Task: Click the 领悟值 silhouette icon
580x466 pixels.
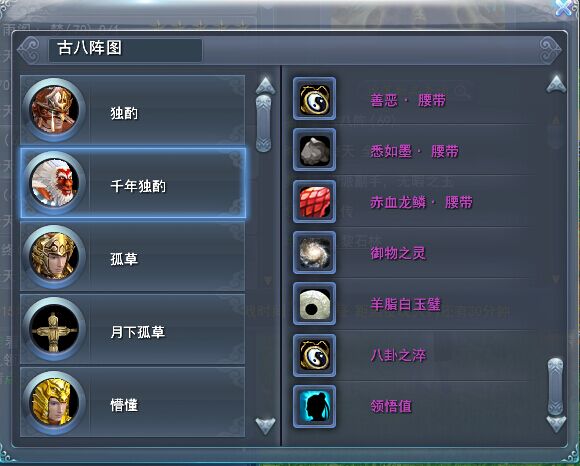Action: [x=314, y=406]
